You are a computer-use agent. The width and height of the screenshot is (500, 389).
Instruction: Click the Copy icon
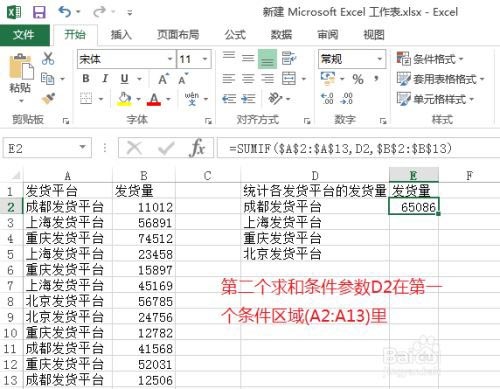point(48,79)
